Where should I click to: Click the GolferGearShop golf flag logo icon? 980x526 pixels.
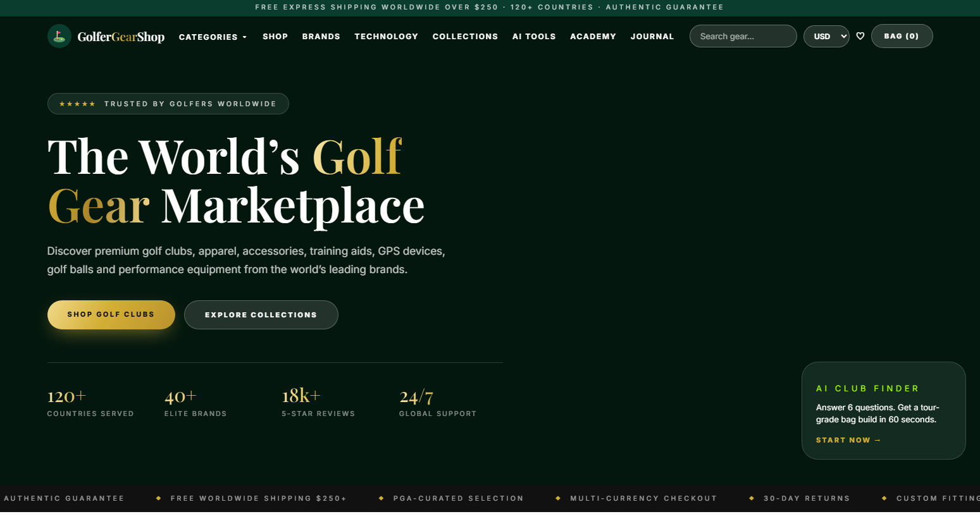[x=59, y=36]
